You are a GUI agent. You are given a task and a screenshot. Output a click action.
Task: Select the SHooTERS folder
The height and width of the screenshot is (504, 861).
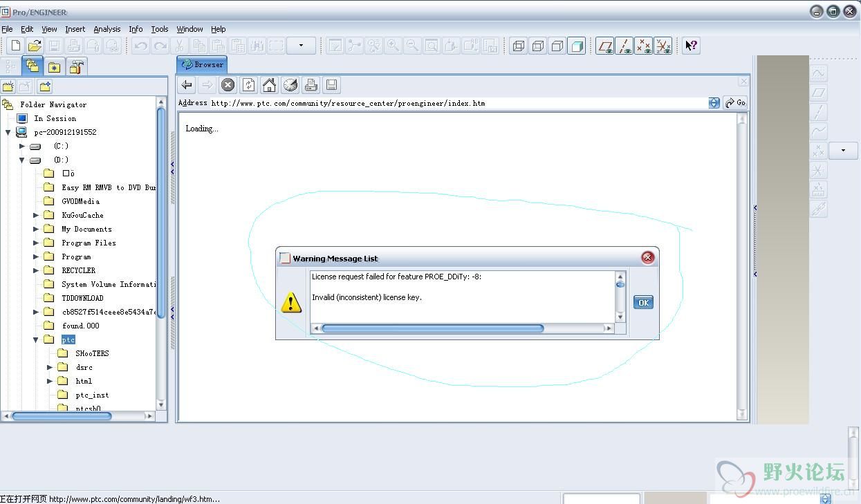coord(92,353)
